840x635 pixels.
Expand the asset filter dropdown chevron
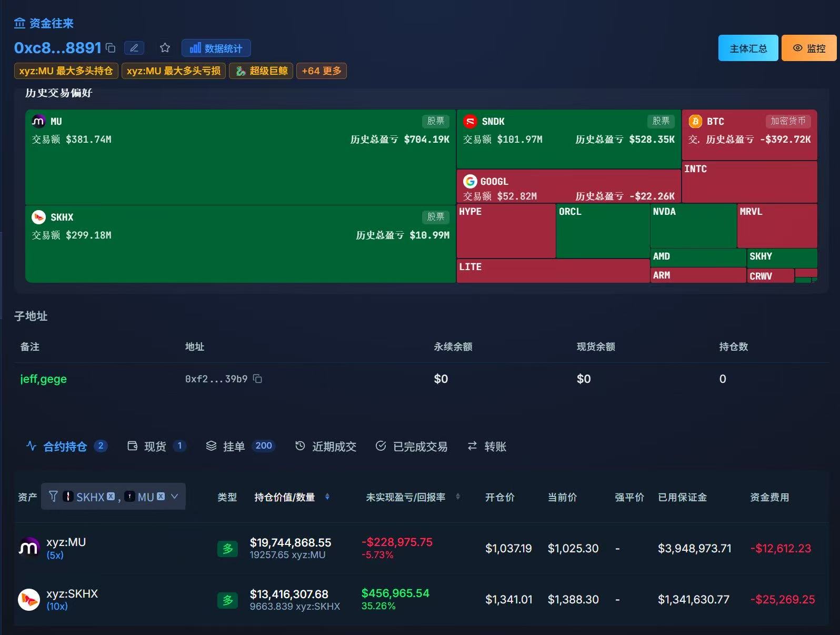tap(175, 496)
